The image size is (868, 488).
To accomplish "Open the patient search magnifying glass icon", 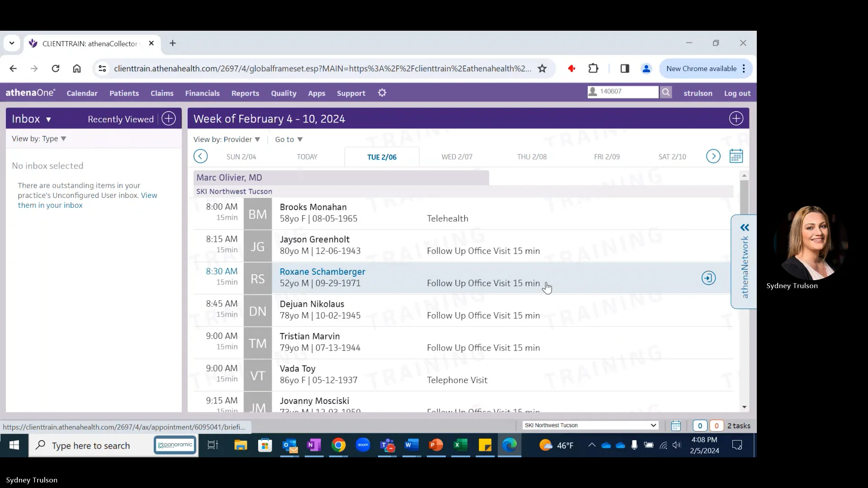I will [x=666, y=92].
